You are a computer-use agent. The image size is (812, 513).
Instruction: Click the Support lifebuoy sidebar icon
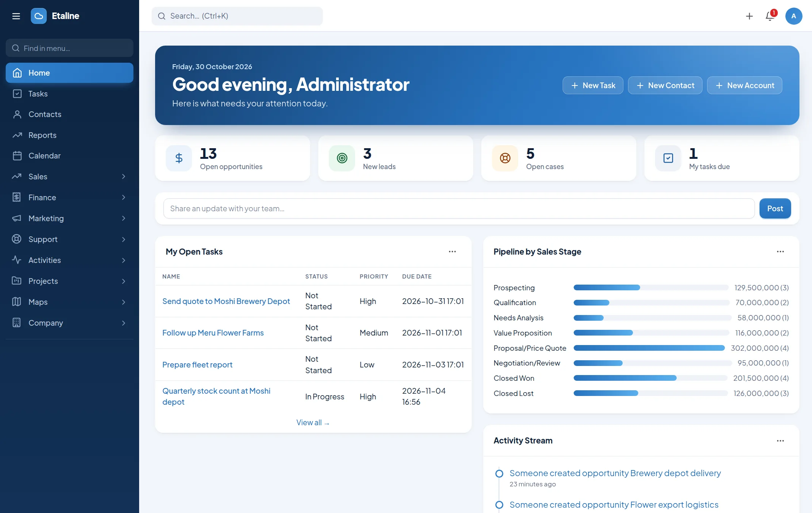pyautogui.click(x=16, y=239)
